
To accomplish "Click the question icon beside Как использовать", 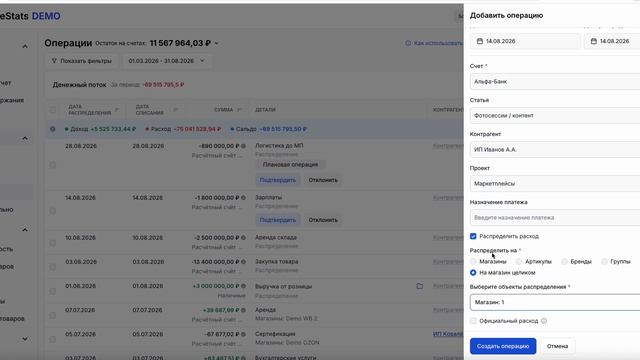I will pos(408,43).
